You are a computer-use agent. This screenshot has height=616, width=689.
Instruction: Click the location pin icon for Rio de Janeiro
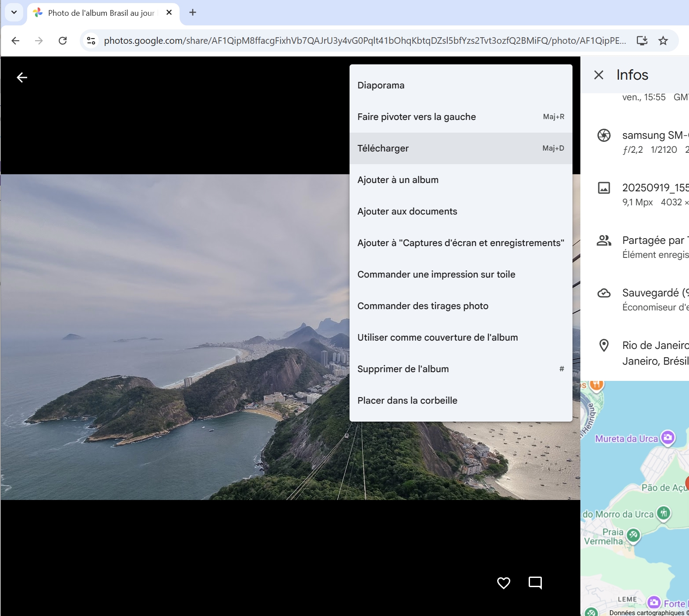(604, 345)
